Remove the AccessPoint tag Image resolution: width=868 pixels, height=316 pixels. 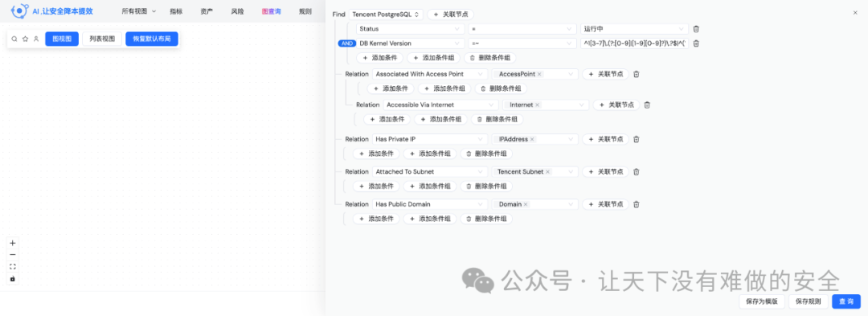click(x=539, y=74)
